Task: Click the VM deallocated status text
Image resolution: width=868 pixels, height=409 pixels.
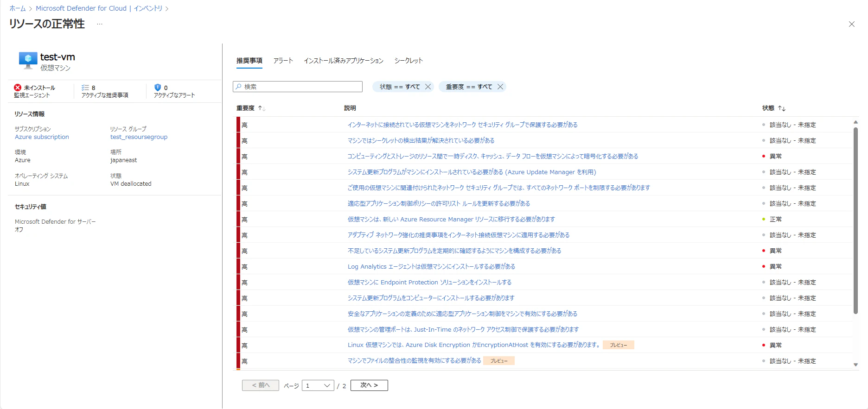Action: [x=131, y=184]
